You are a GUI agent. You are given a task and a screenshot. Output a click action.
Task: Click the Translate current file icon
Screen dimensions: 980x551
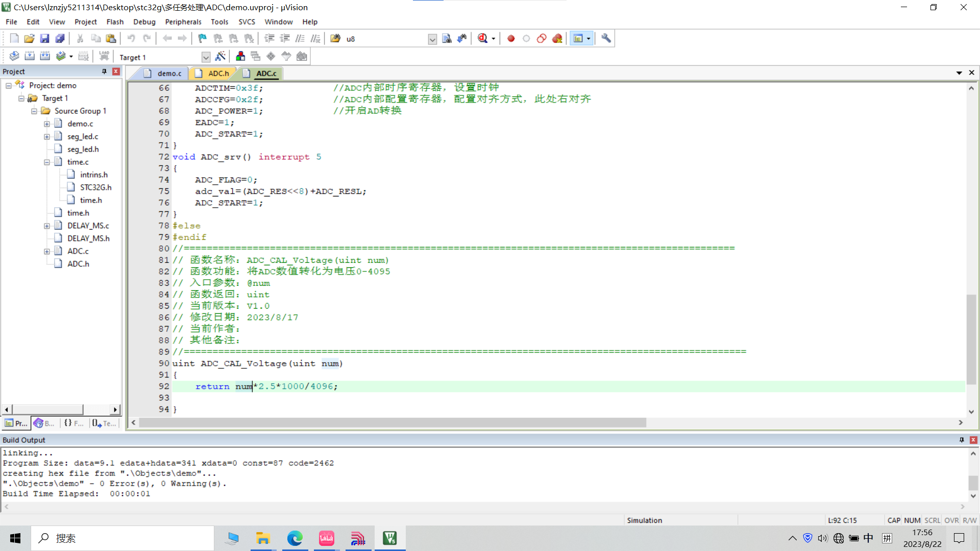coord(14,56)
